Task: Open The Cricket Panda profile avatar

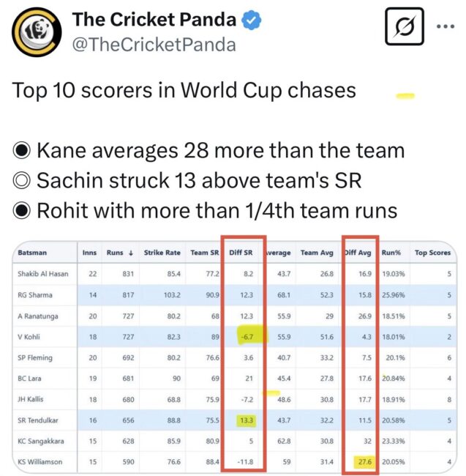Action: (37, 32)
